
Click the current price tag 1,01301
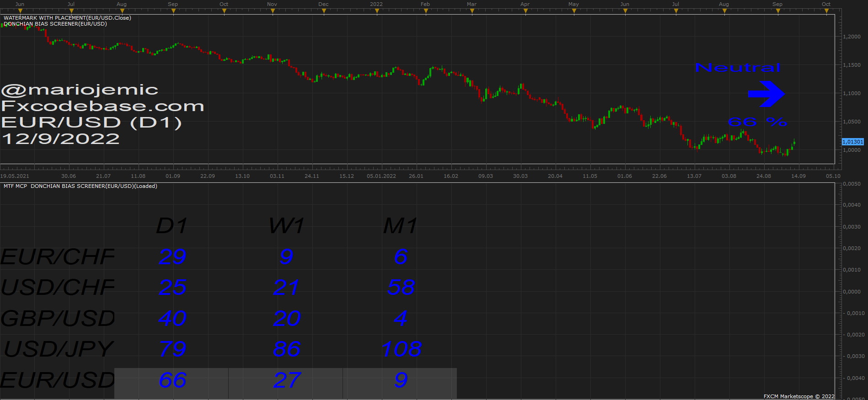(x=853, y=142)
